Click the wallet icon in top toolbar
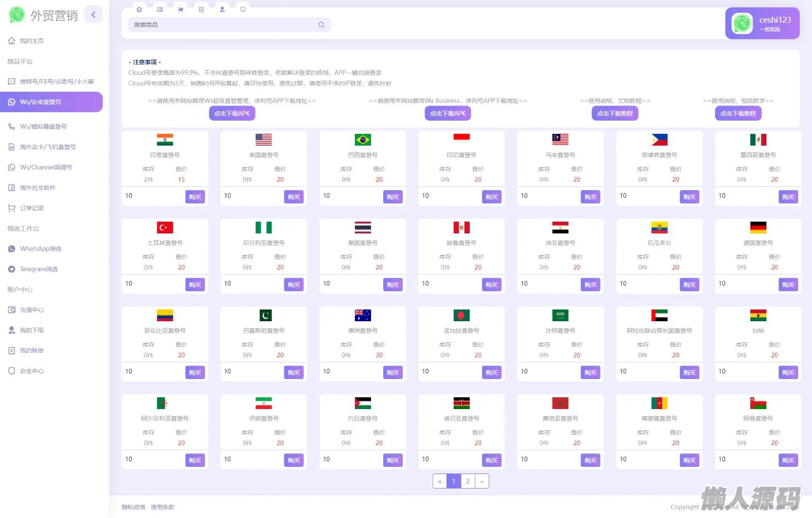 [x=160, y=9]
